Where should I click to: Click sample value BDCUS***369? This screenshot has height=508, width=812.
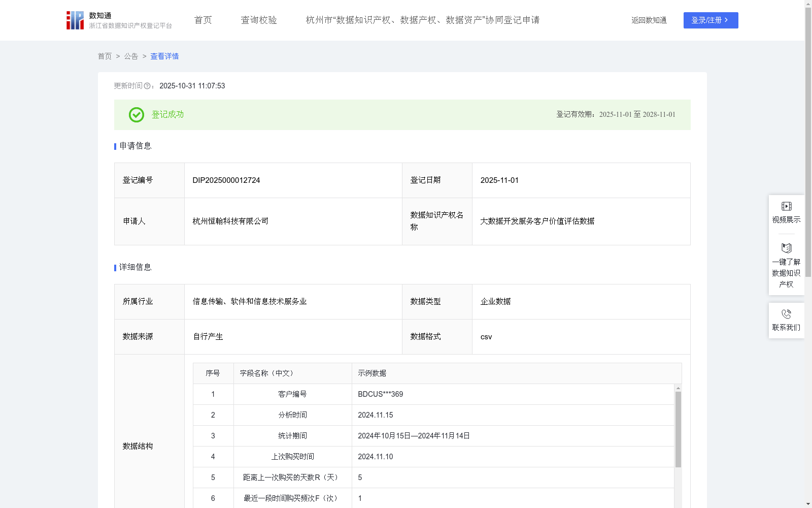[381, 394]
